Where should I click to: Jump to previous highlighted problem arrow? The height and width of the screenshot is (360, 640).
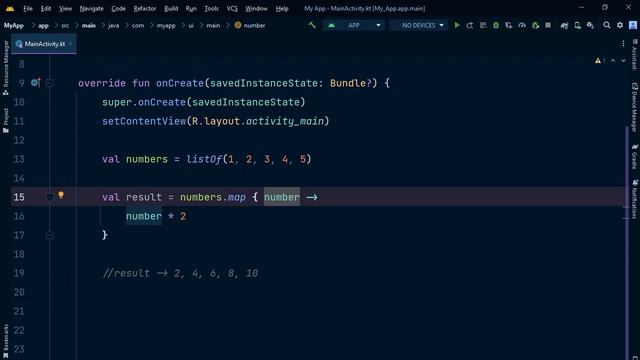coord(613,61)
